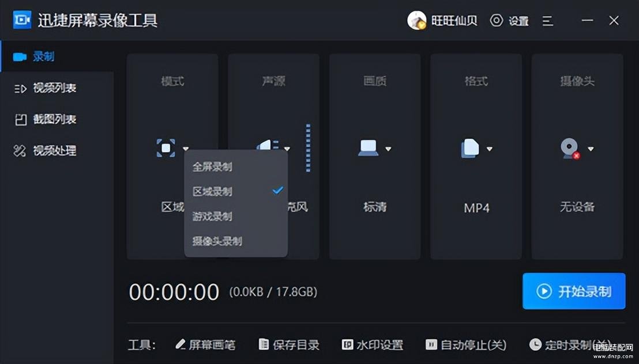Open settings via the gear icon
The width and height of the screenshot is (639, 364).
pyautogui.click(x=497, y=20)
